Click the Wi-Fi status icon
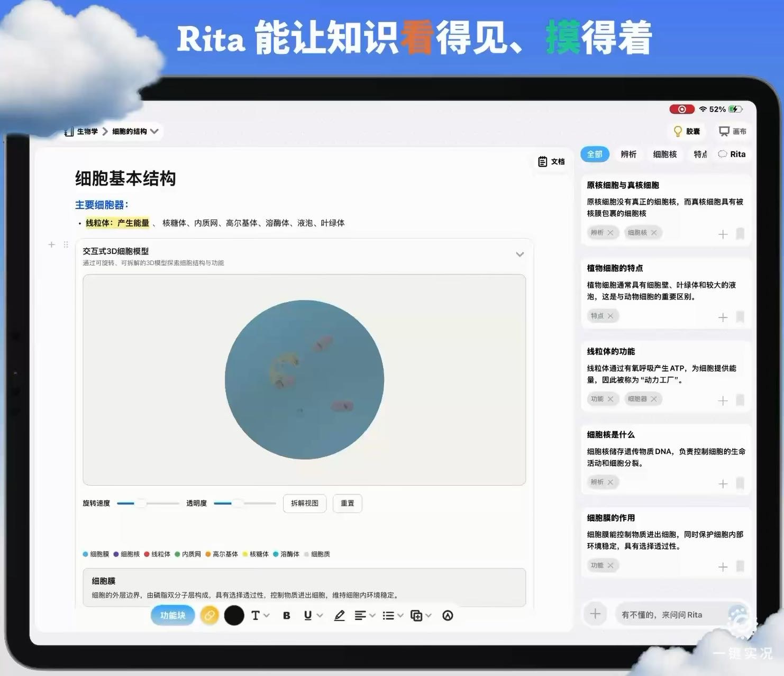The height and width of the screenshot is (676, 784). click(x=703, y=109)
